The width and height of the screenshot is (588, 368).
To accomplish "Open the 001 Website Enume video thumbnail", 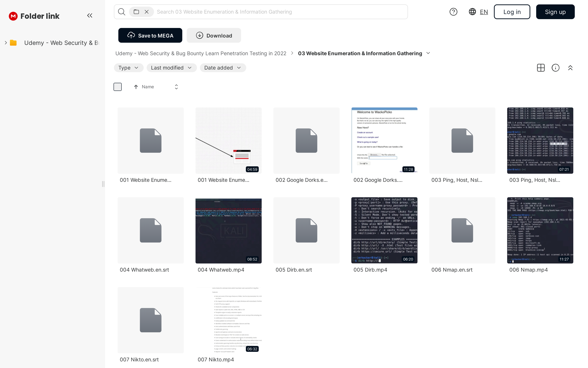I will [x=228, y=140].
